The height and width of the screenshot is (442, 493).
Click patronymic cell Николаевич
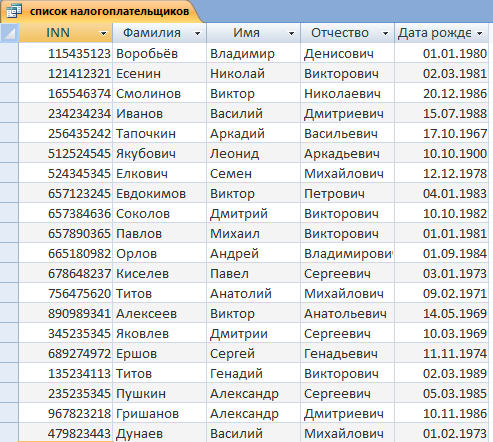(348, 93)
